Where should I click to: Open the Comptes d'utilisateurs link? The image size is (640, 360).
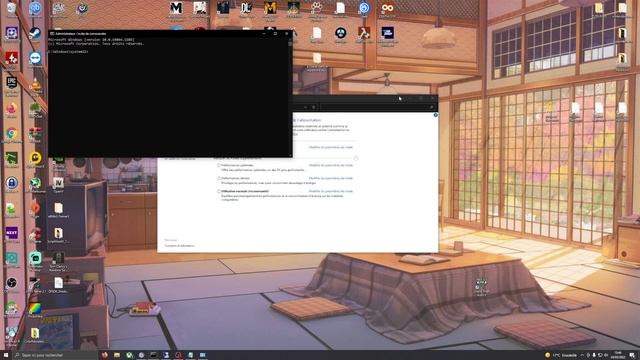pyautogui.click(x=180, y=246)
